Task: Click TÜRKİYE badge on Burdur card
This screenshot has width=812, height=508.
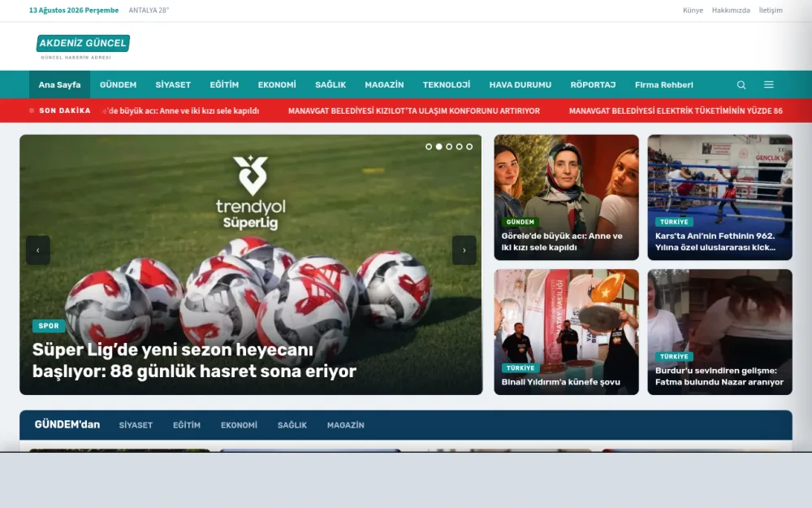Action: pos(674,357)
